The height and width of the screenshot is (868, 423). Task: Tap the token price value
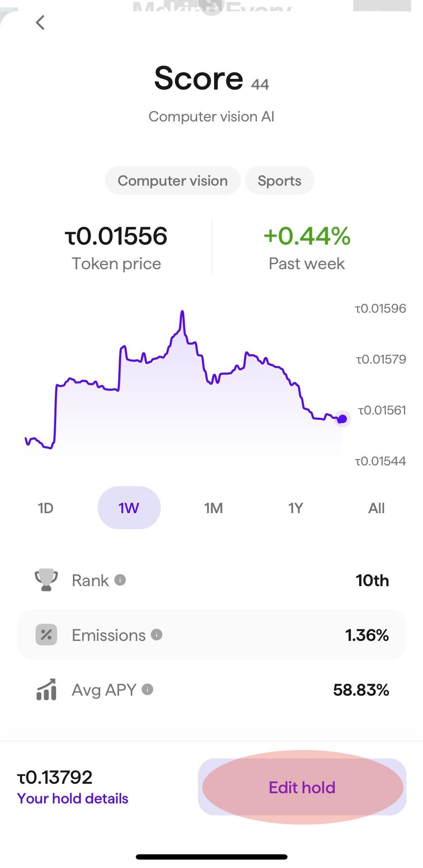pyautogui.click(x=116, y=236)
